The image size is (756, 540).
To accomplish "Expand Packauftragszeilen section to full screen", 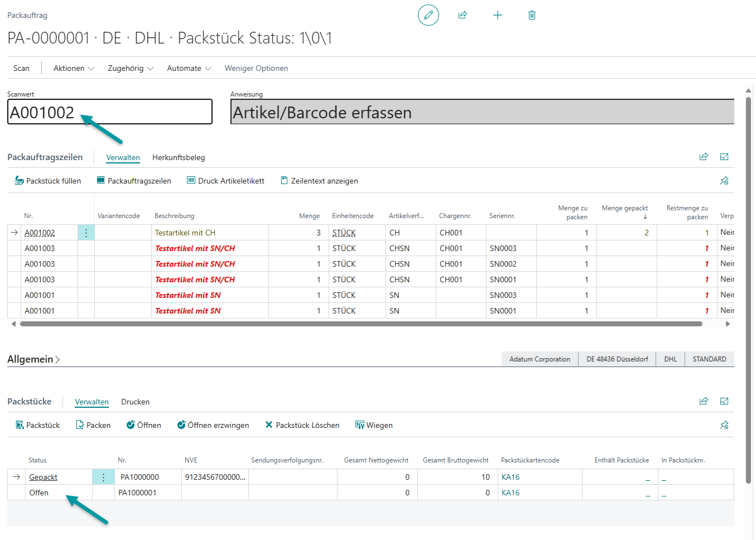I will tap(724, 157).
